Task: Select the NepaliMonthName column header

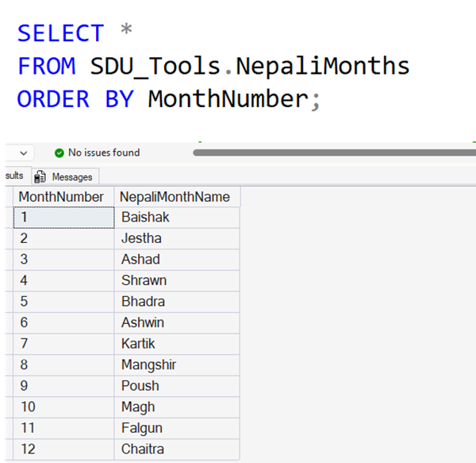Action: tap(177, 197)
